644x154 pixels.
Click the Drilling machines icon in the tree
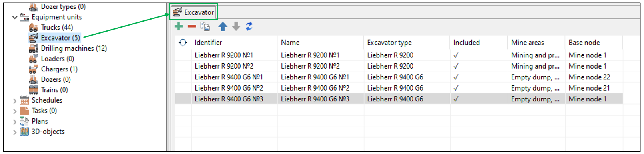click(34, 49)
